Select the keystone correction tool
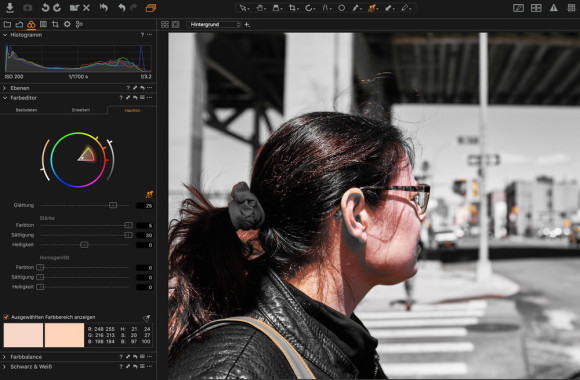 (326, 8)
